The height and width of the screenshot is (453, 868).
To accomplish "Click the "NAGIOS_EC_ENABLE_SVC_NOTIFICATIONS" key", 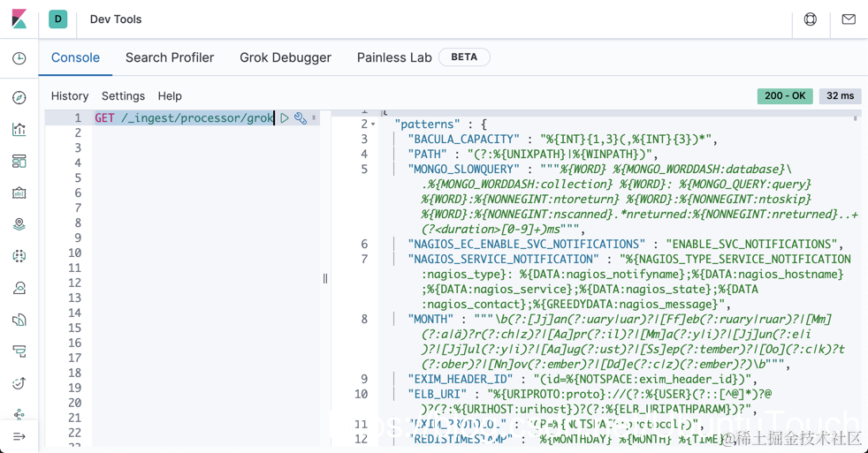I will click(x=527, y=244).
